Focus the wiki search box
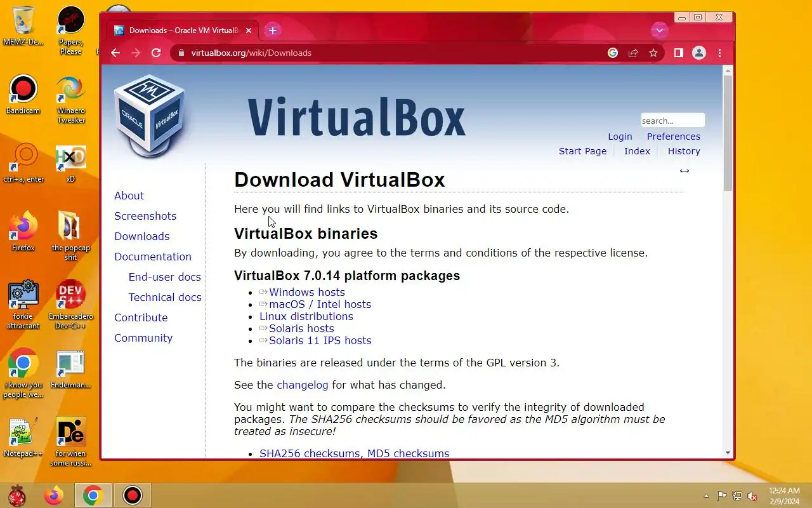Screen dimensions: 812x508 (x=672, y=121)
